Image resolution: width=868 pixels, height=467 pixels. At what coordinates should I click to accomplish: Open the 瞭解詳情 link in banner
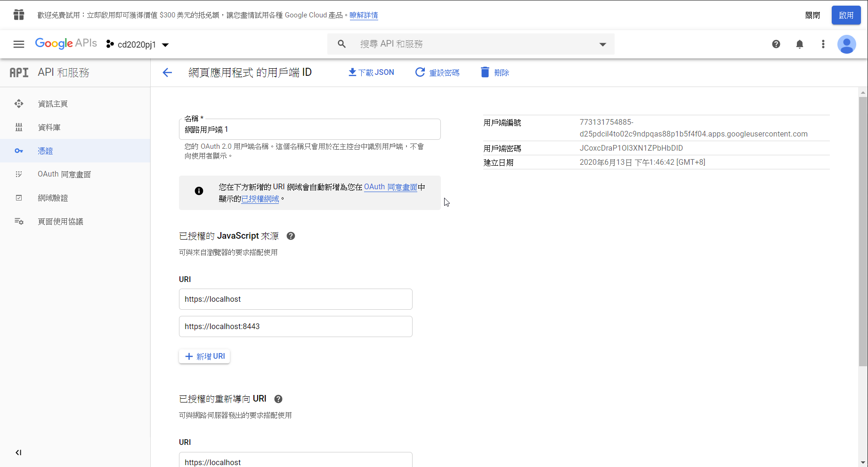click(x=364, y=15)
